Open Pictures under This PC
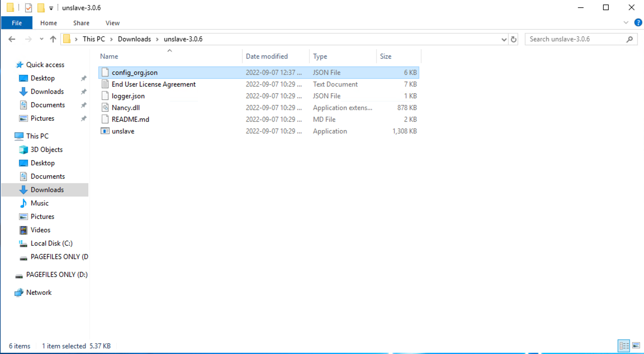The image size is (644, 354). pyautogui.click(x=42, y=217)
